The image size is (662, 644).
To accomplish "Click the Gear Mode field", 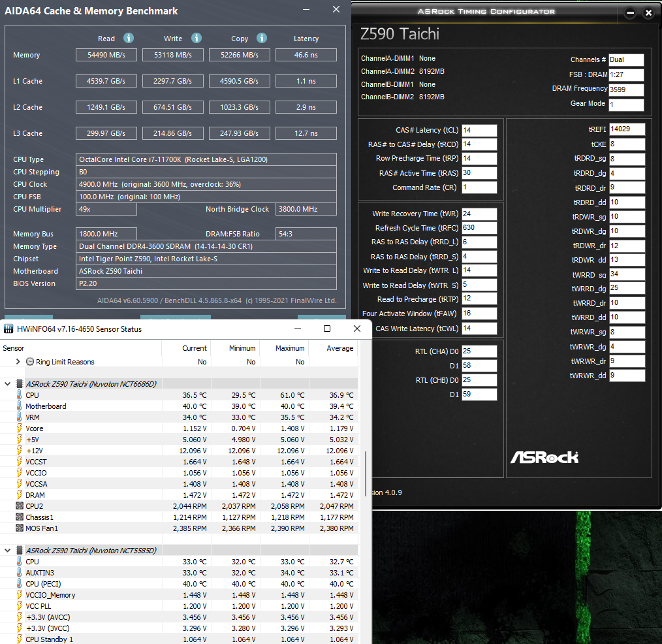I will pyautogui.click(x=626, y=104).
